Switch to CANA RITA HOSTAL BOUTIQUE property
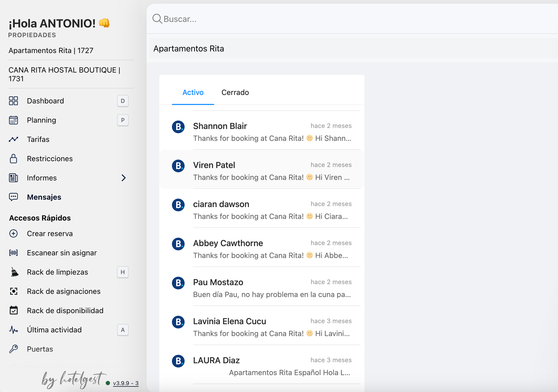 coord(65,74)
